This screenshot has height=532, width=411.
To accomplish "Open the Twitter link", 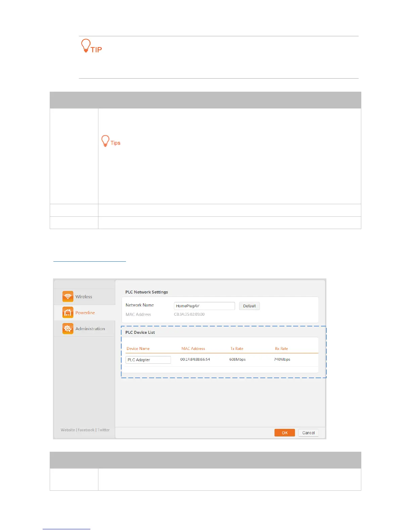I will click(103, 430).
